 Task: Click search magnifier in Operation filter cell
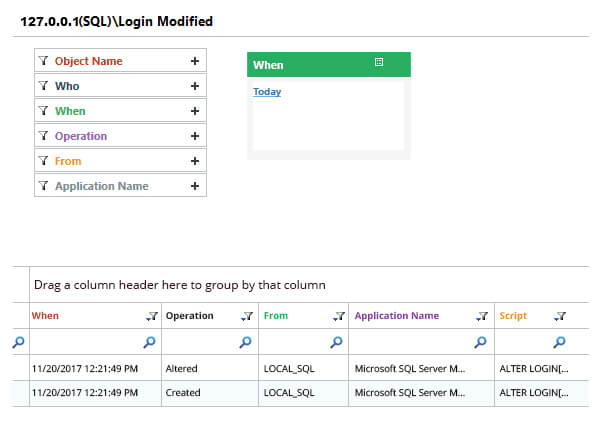245,342
